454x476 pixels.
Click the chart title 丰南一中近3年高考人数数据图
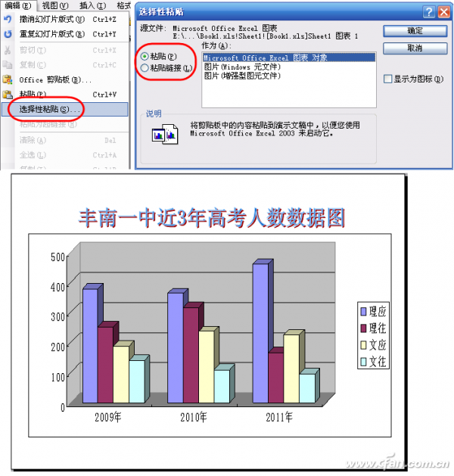[x=212, y=218]
